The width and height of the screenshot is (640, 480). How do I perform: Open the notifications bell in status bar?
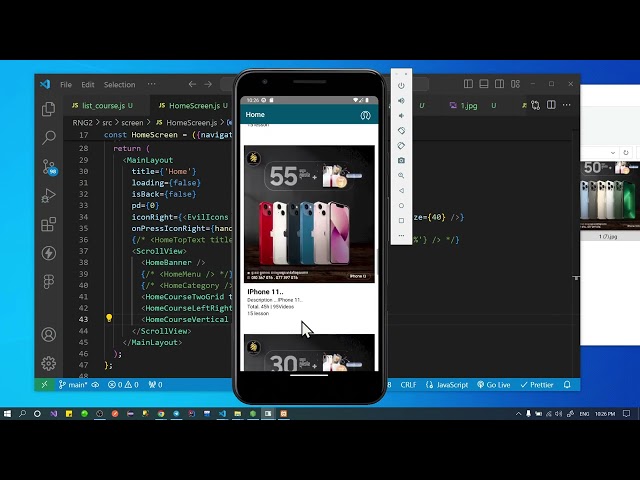567,384
